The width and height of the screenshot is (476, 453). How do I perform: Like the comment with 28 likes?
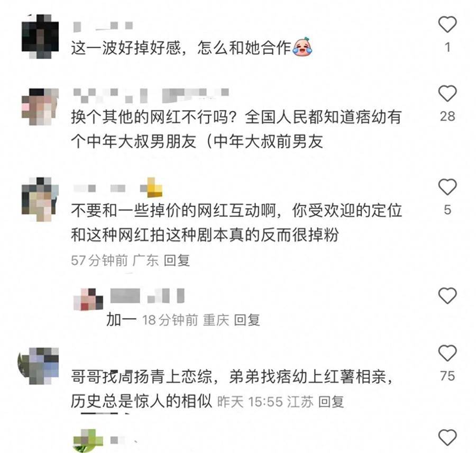pos(447,94)
